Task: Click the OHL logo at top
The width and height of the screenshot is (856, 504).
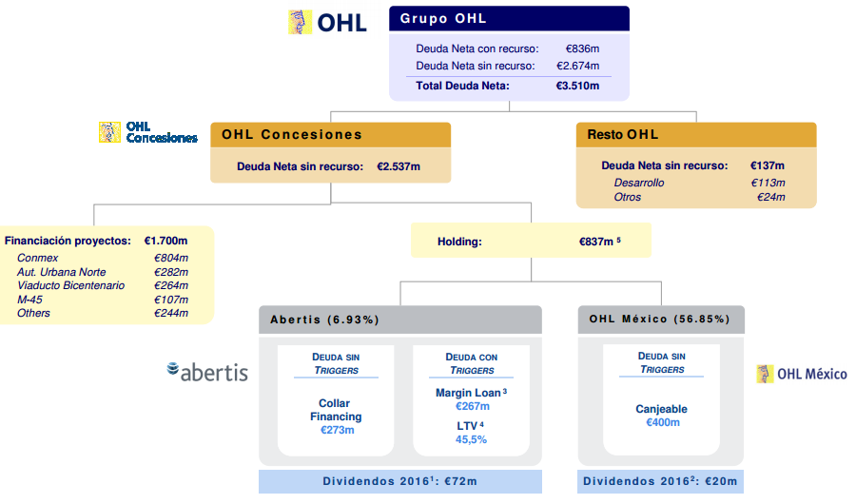Action: point(327,23)
